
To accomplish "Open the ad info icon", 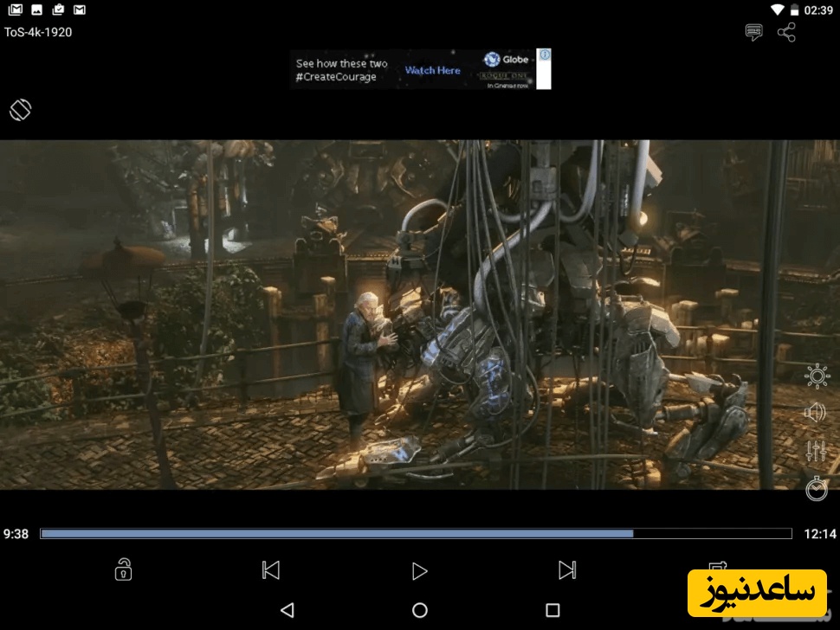I will pyautogui.click(x=545, y=55).
